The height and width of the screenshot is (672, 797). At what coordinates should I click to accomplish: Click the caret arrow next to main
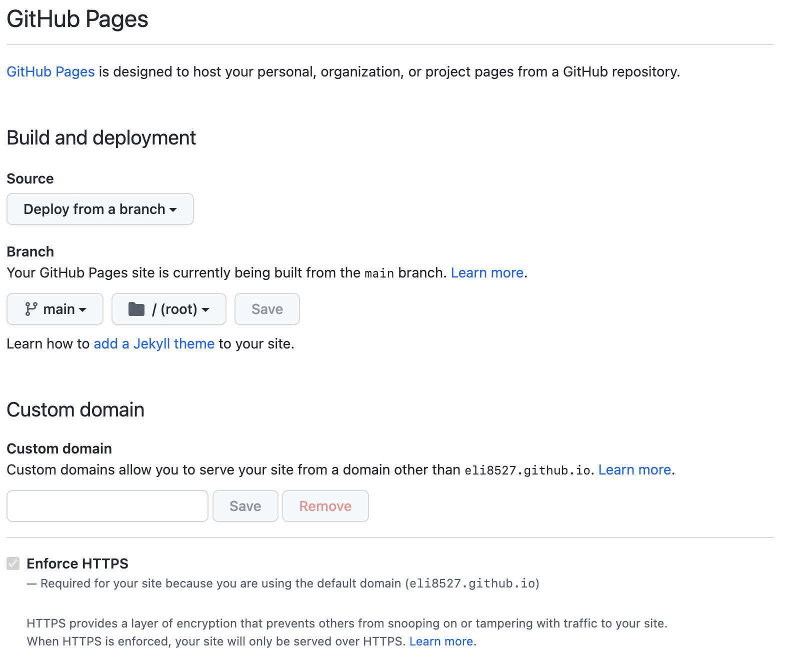point(82,310)
